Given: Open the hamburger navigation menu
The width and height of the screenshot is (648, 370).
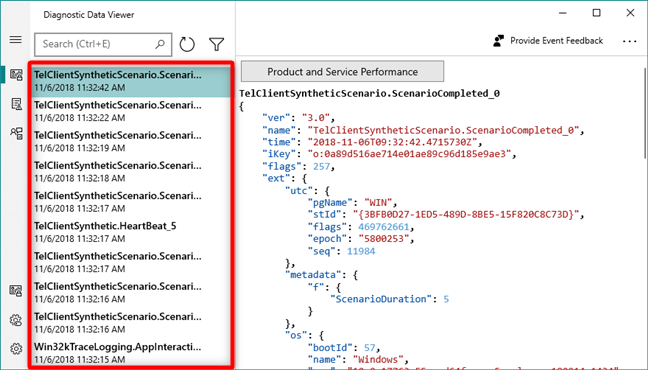Looking at the screenshot, I should [x=16, y=40].
